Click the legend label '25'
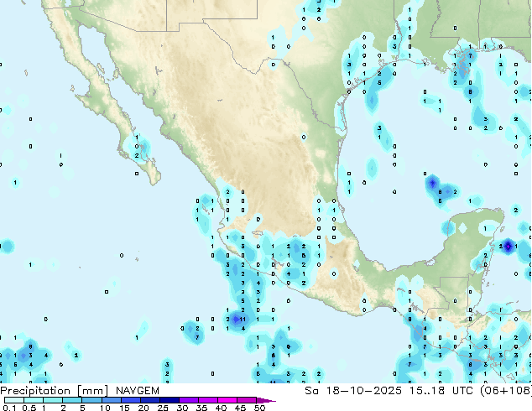This screenshot has width=532, height=411. (163, 408)
